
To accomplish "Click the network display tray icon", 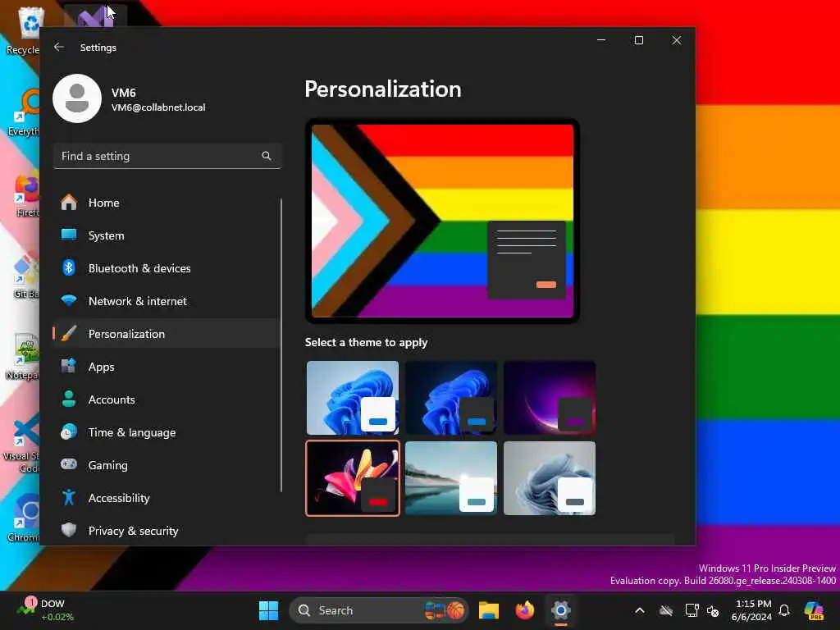I will [692, 610].
